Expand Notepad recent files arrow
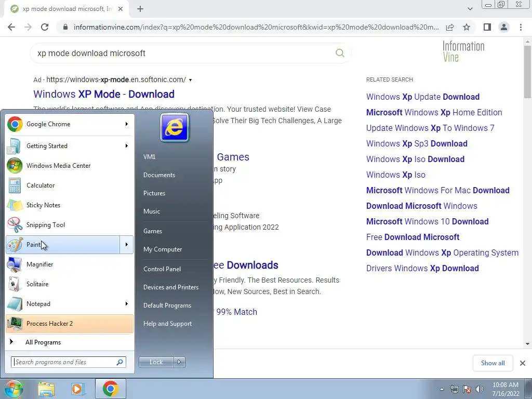The height and width of the screenshot is (399, 532). tap(127, 303)
